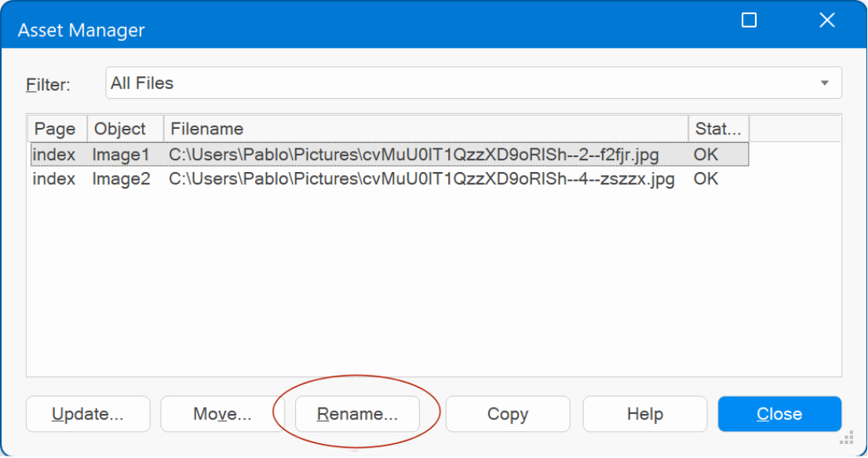Select the file path ending in zszzx.jpg

pyautogui.click(x=421, y=179)
